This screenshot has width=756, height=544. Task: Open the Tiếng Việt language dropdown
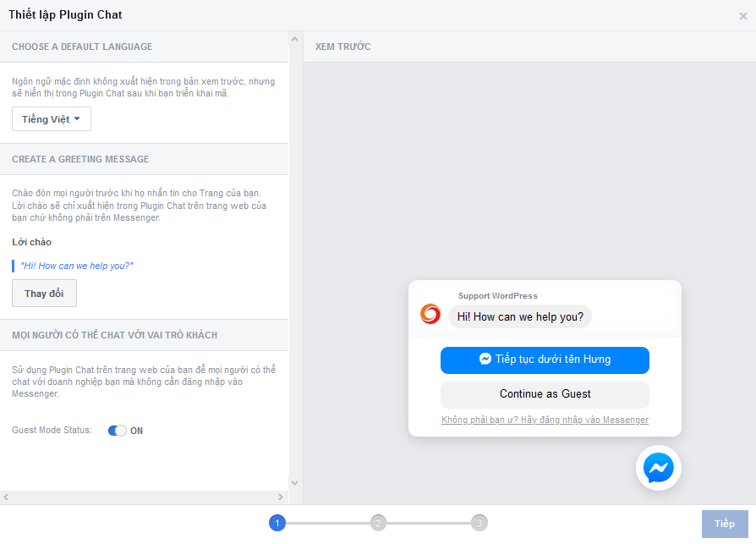[x=52, y=119]
